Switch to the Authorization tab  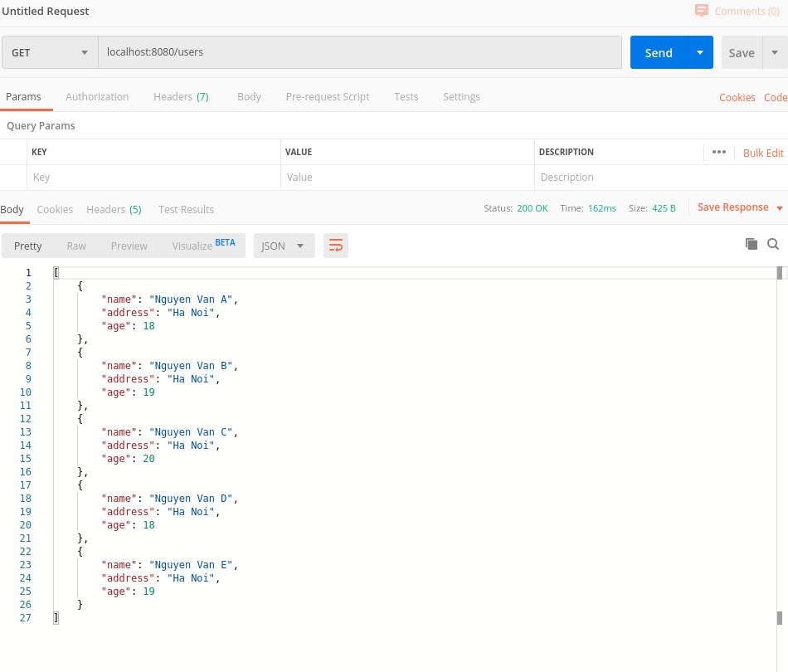[x=97, y=97]
